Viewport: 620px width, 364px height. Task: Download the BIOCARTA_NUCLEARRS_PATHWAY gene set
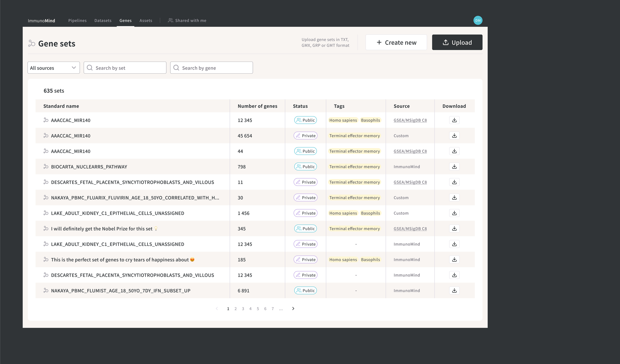[454, 167]
